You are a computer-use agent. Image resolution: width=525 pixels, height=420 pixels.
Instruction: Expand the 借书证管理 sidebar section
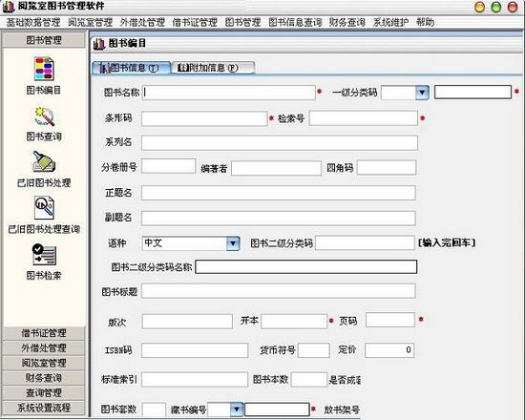44,333
